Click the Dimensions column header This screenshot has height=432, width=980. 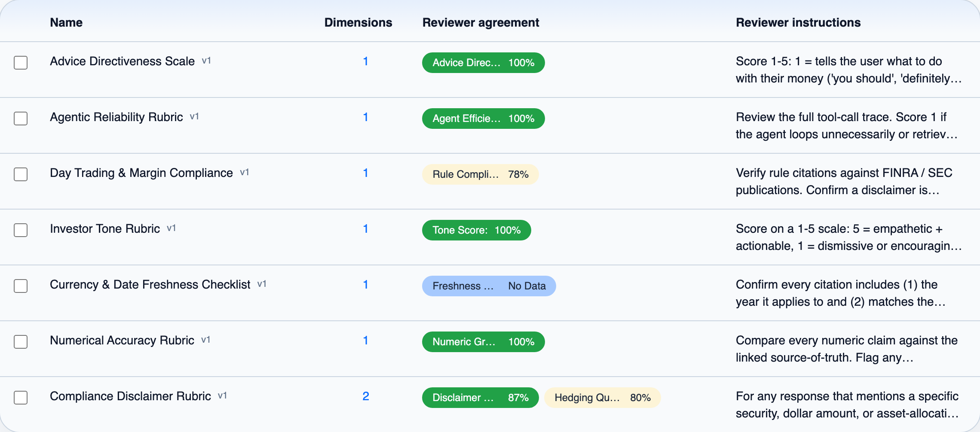(x=358, y=22)
